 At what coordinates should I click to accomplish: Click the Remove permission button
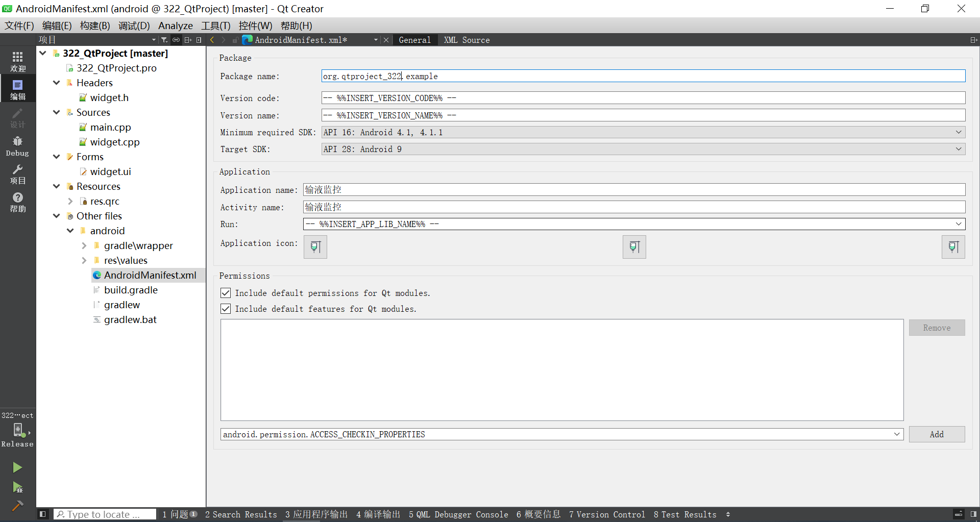click(937, 328)
